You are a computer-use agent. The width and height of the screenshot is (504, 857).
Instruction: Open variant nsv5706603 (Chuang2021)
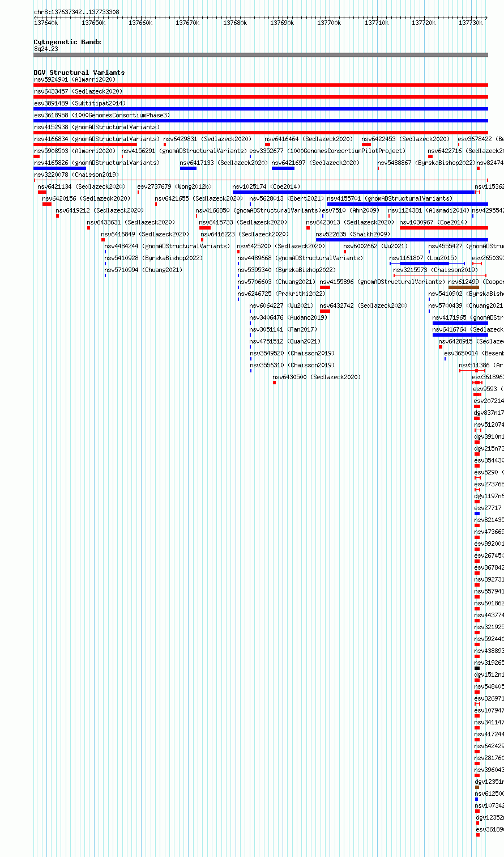click(x=276, y=282)
